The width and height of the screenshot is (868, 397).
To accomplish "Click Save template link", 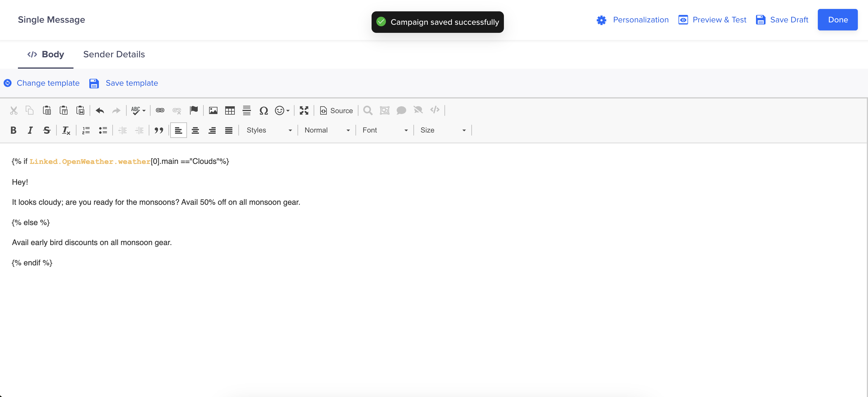I will click(124, 83).
